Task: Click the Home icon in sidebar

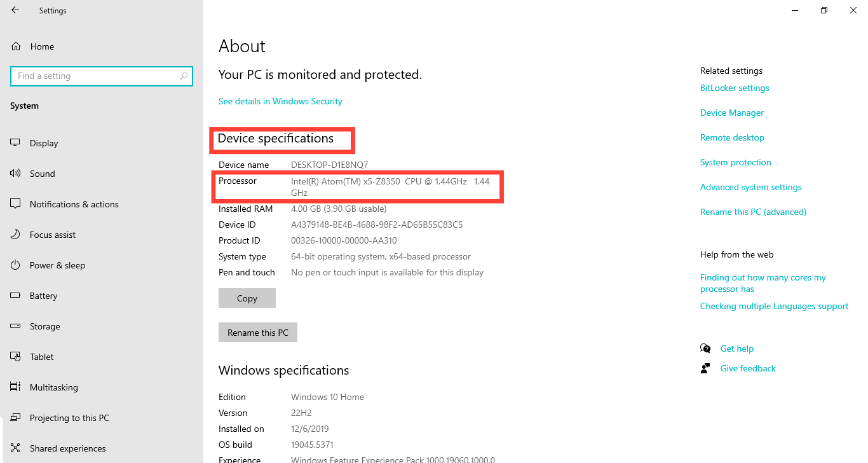Action: tap(16, 46)
